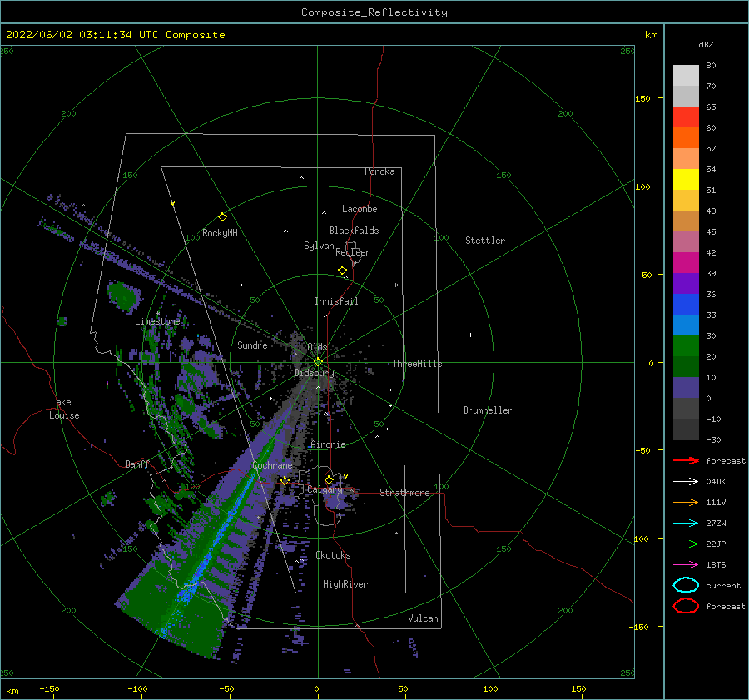This screenshot has height=700, width=749.
Task: Click the Lake Louise label
Action: pyautogui.click(x=64, y=409)
